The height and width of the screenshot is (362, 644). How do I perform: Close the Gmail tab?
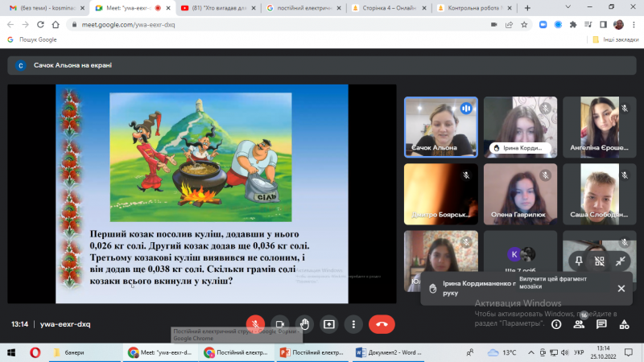(82, 8)
